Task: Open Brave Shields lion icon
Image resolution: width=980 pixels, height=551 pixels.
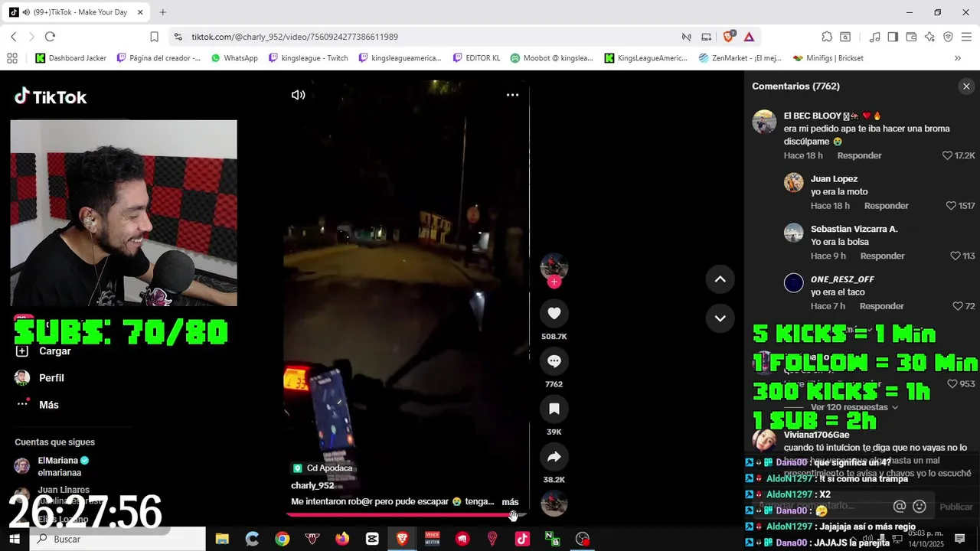Action: click(x=729, y=36)
